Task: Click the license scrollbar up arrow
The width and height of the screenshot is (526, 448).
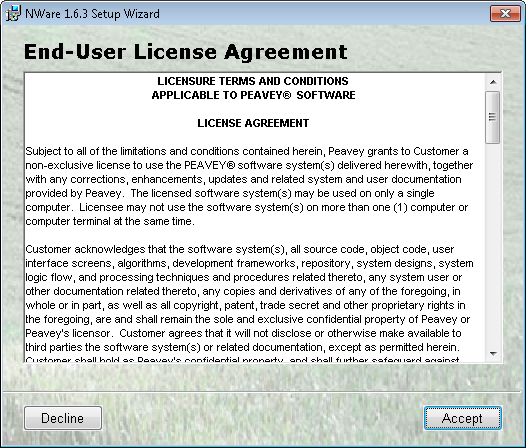Action: (x=493, y=82)
